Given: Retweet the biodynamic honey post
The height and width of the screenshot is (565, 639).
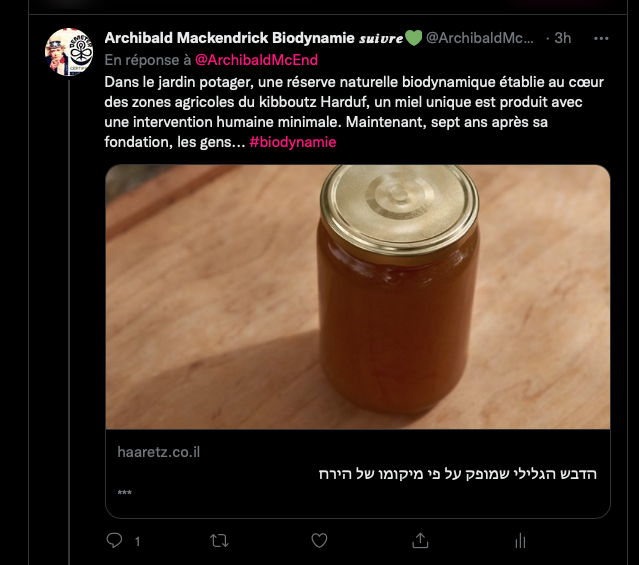Looking at the screenshot, I should (x=217, y=540).
